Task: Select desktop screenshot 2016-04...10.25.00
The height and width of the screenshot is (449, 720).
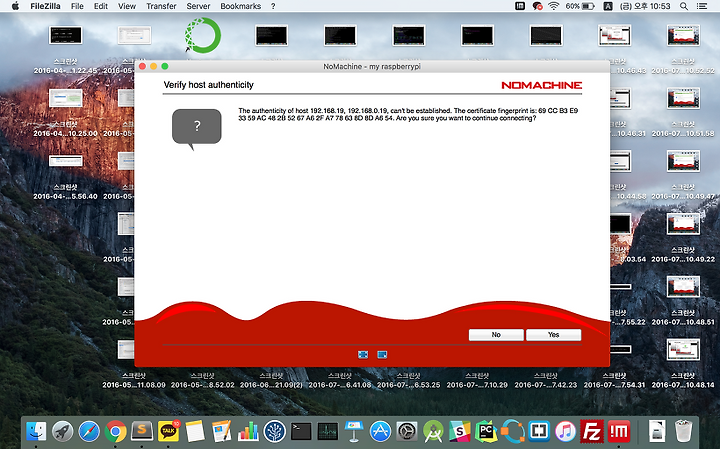Action: click(66, 98)
